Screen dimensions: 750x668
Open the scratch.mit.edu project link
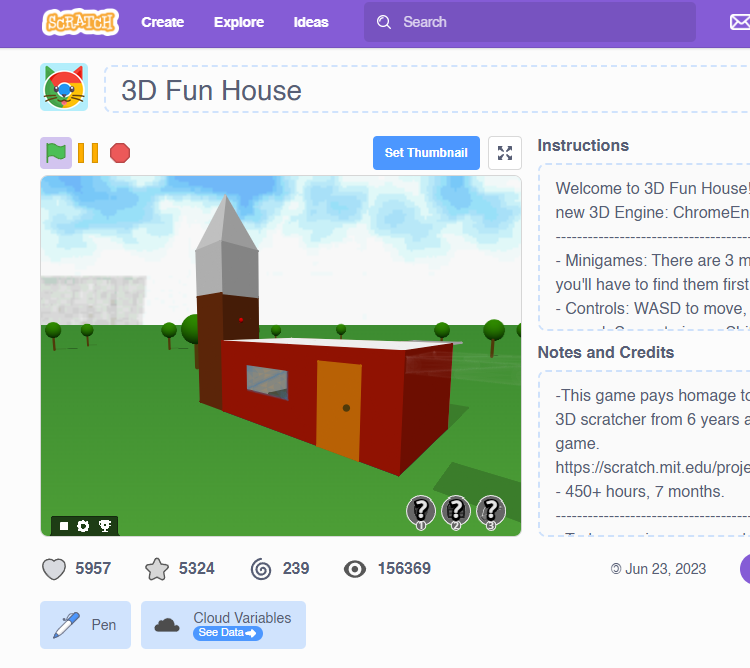652,467
